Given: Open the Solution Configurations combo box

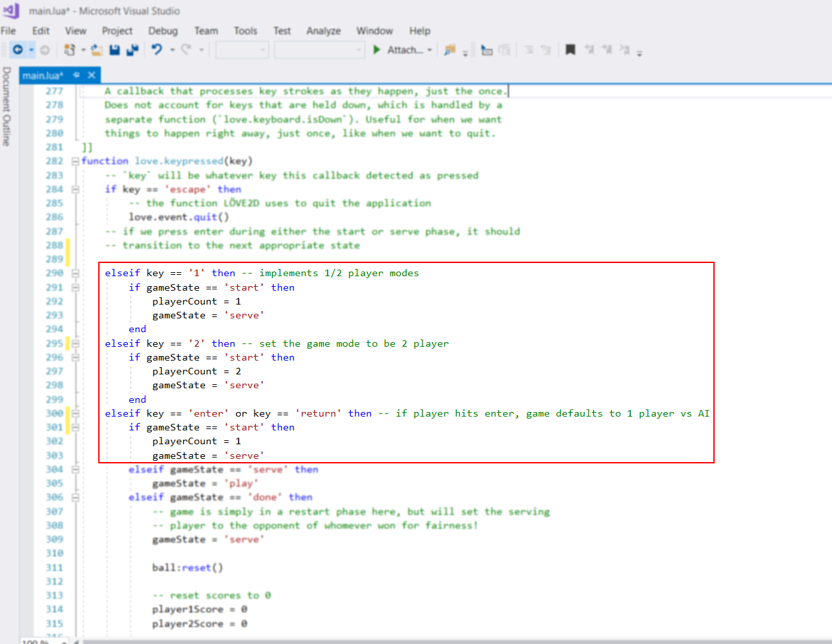Looking at the screenshot, I should coord(242,49).
